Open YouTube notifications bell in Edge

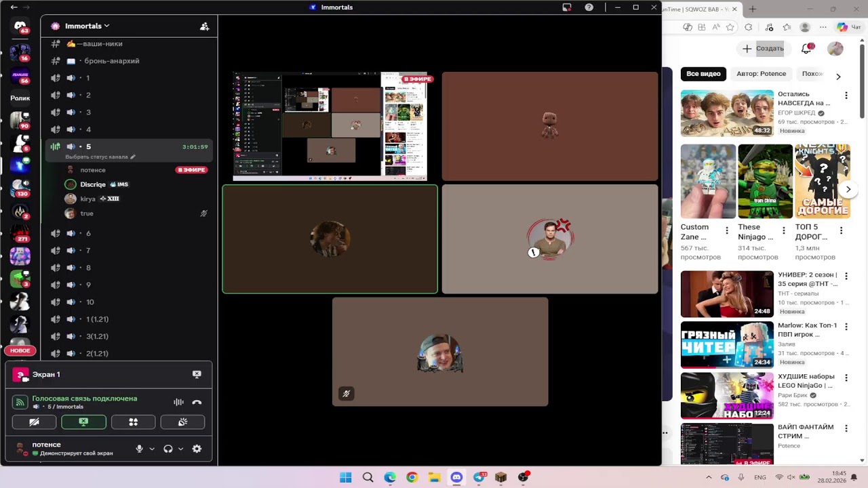806,49
